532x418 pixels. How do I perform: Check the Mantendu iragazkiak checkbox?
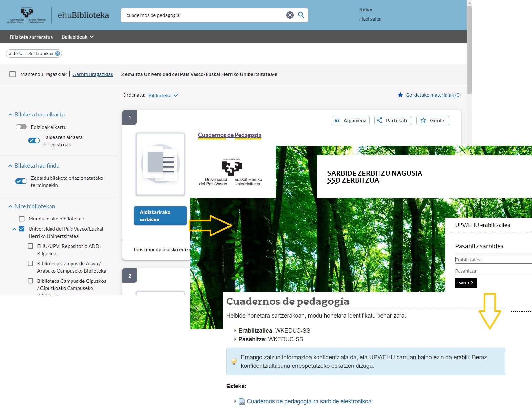click(12, 74)
